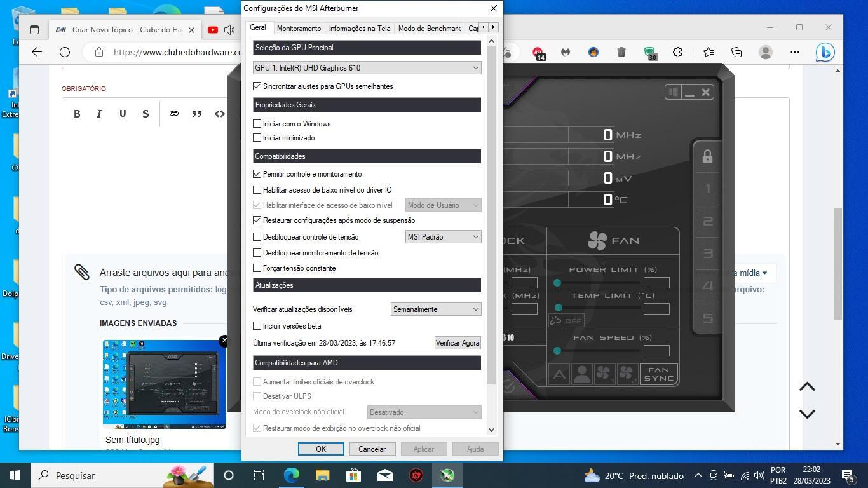The height and width of the screenshot is (488, 868).
Task: Select profile slot 2 in Afterburner
Action: click(x=708, y=222)
